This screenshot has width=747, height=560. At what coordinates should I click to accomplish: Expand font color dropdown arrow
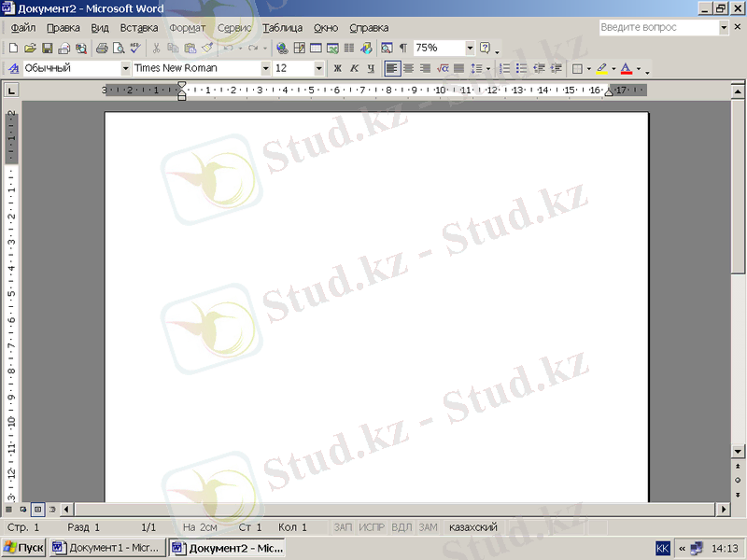click(x=639, y=68)
